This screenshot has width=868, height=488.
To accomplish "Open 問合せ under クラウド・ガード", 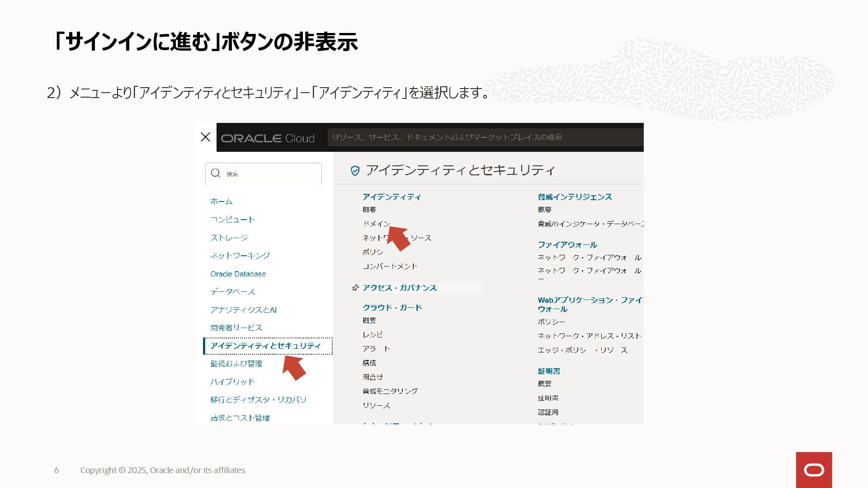I will (373, 377).
